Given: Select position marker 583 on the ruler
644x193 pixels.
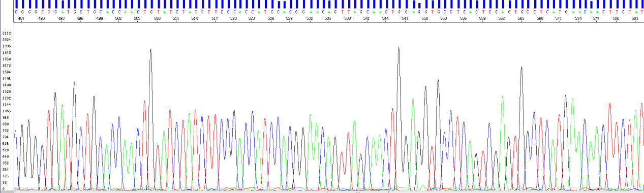Looking at the screenshot, I should coord(634,18).
